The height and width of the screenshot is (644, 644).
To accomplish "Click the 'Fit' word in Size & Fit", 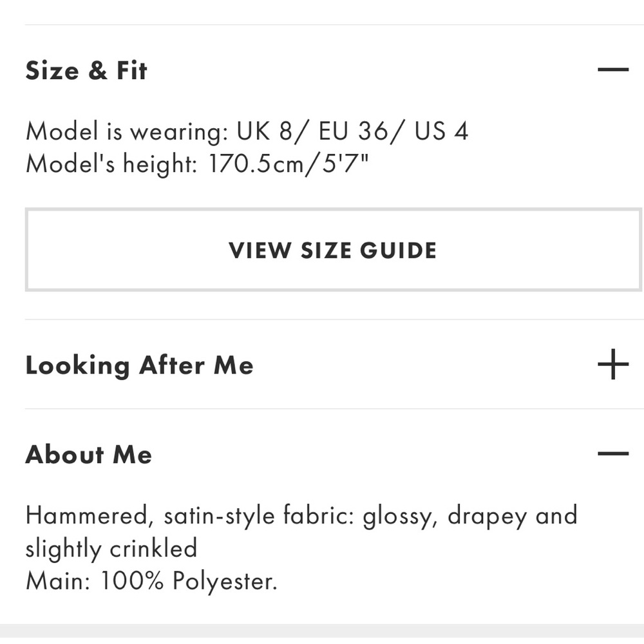I will click(x=132, y=70).
